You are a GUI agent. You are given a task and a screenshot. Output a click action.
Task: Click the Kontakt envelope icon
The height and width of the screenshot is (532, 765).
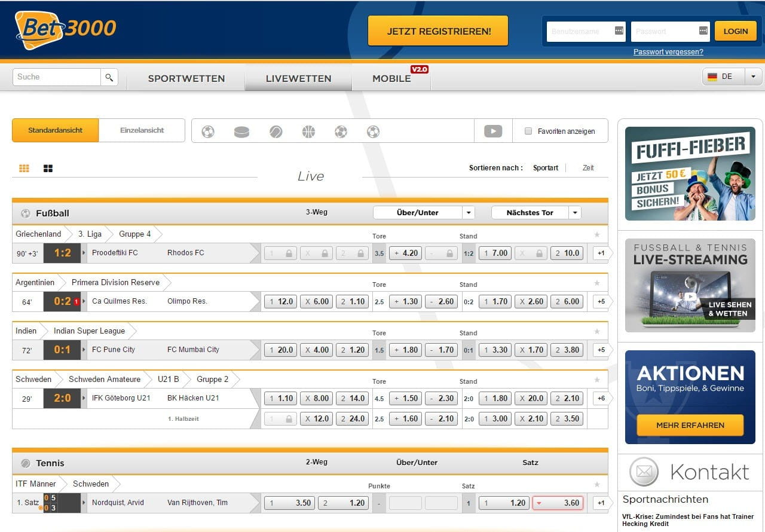tap(644, 472)
